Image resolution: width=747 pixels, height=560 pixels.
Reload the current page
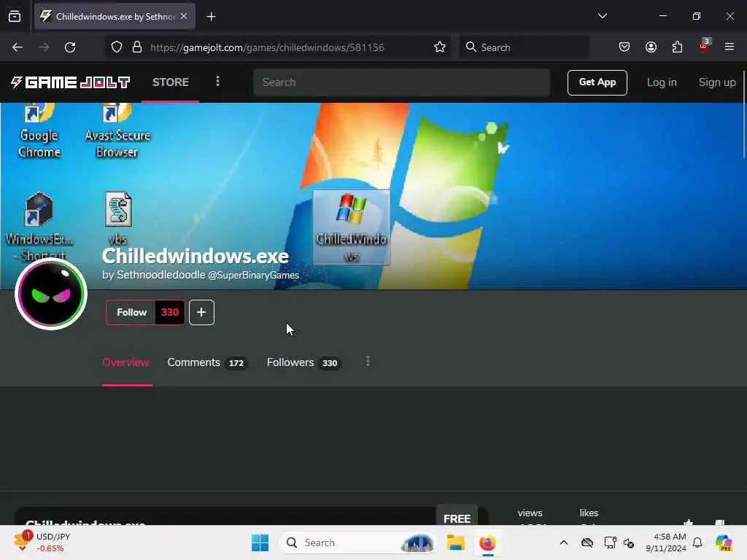pos(70,47)
